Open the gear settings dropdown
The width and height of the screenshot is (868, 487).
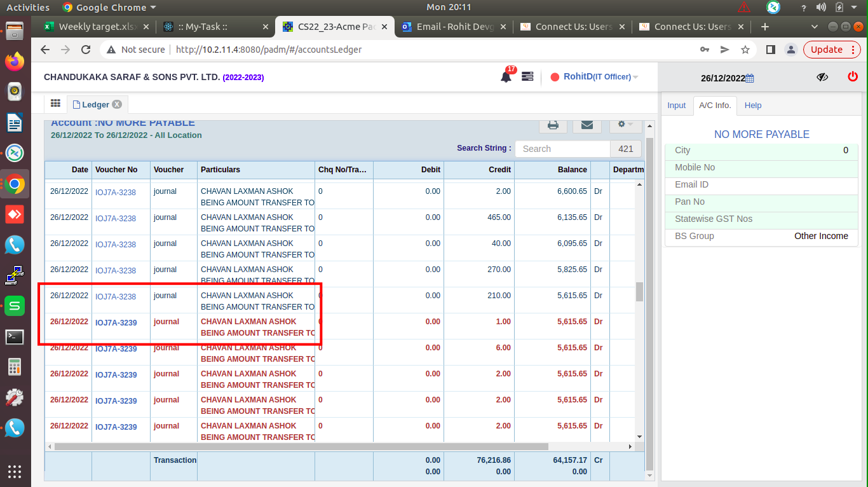[625, 125]
